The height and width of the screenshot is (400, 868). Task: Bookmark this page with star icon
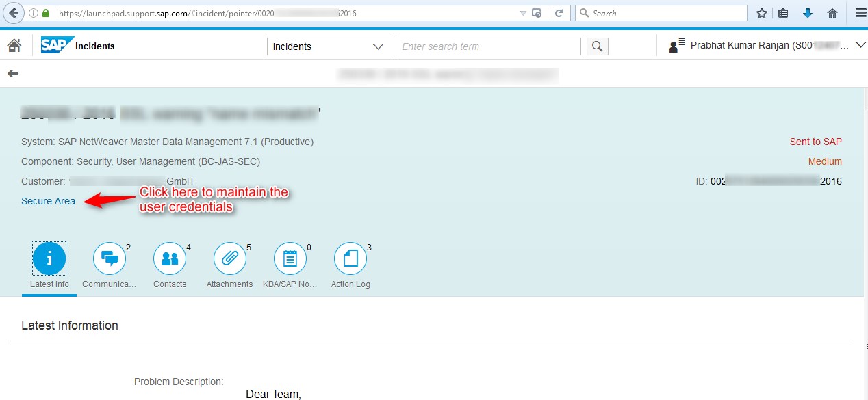point(762,13)
